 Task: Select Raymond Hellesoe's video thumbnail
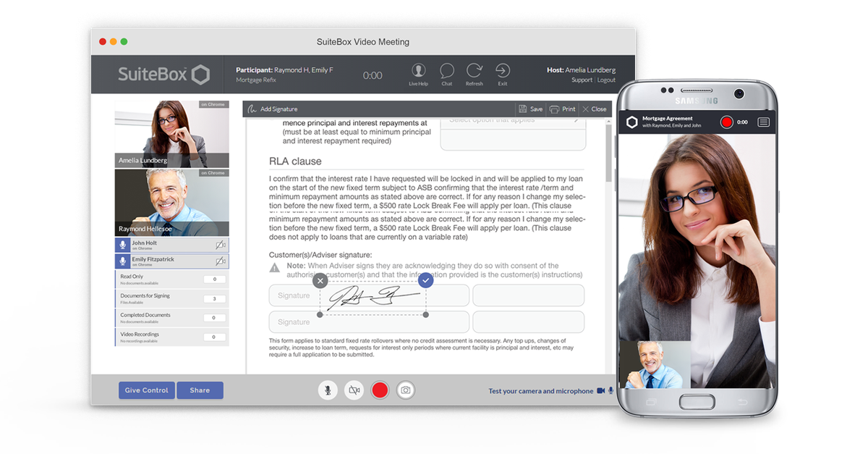click(172, 203)
